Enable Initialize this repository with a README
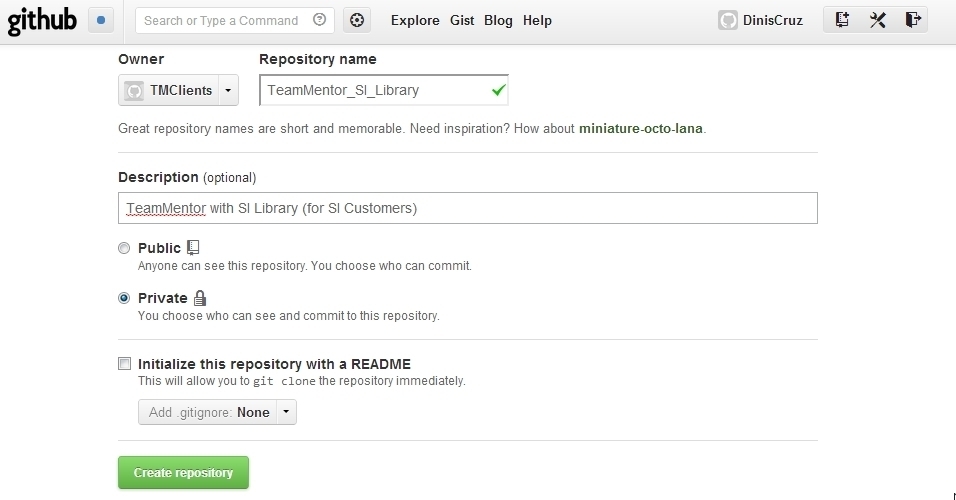The height and width of the screenshot is (500, 956). [x=124, y=364]
